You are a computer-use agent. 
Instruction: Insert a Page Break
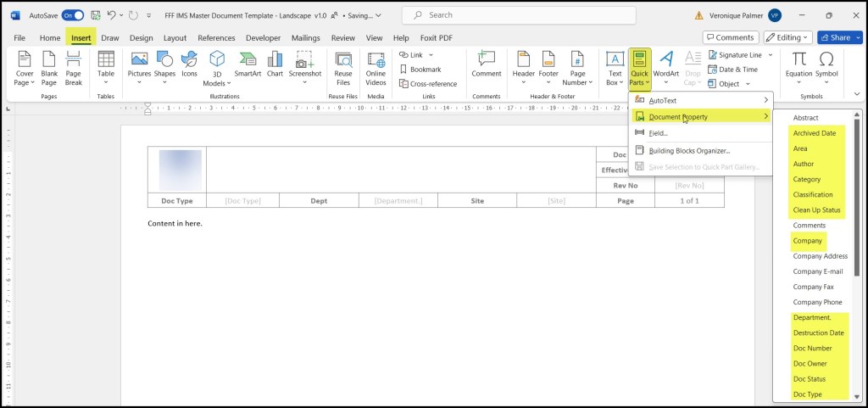click(73, 61)
